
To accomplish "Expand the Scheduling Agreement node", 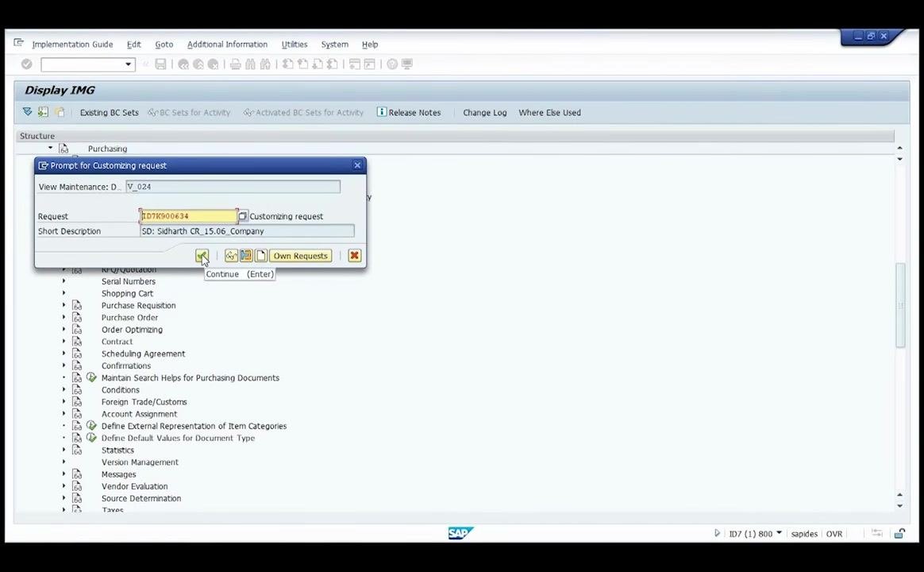I will [x=64, y=354].
